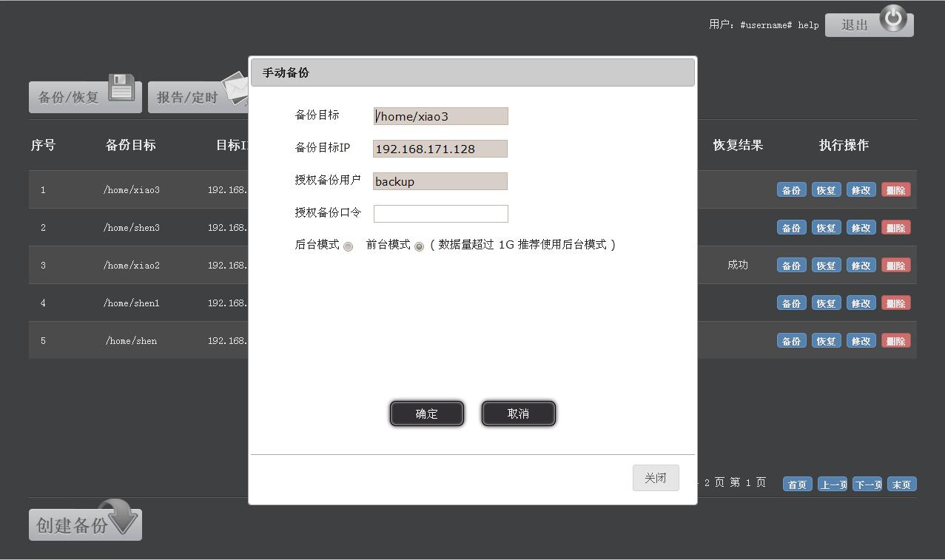
Task: Go to previous page with 上一页
Action: click(833, 485)
